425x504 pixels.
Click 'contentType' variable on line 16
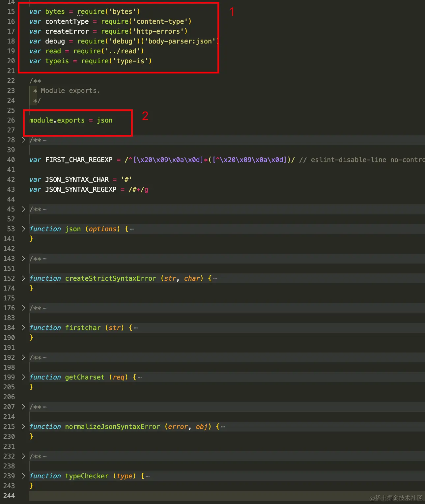[x=67, y=21]
